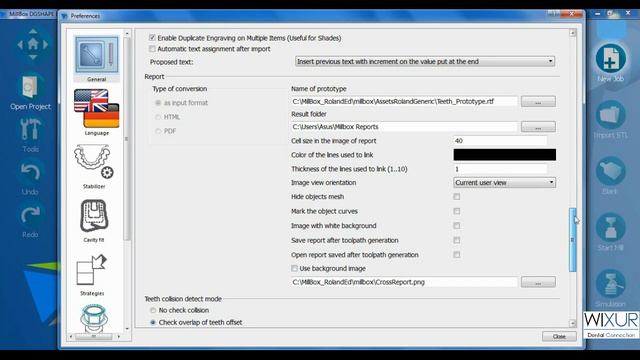Start a New Job in MillBox
The image size is (640, 360).
[611, 63]
